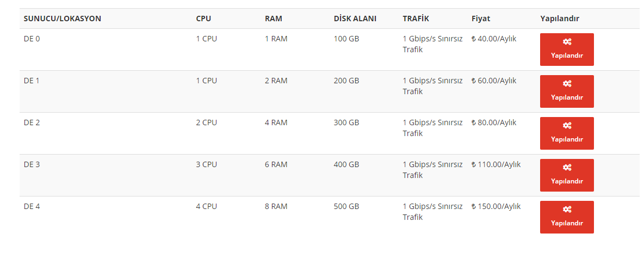Viewport: 644px width, 258px height.
Task: Click the RAM column header
Action: tap(274, 19)
